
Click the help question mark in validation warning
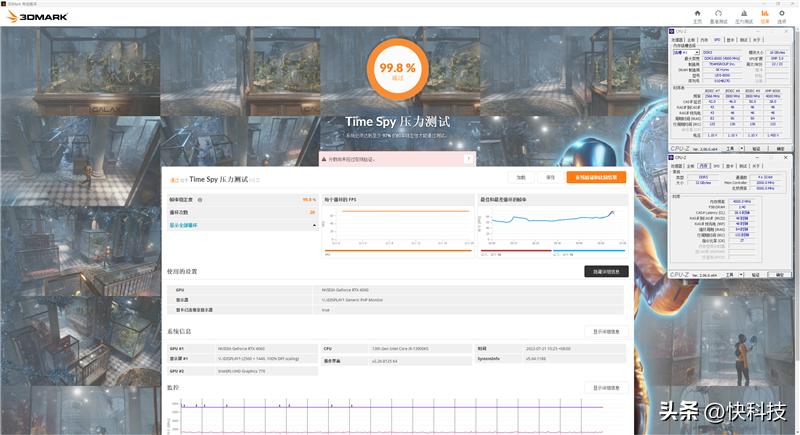468,159
